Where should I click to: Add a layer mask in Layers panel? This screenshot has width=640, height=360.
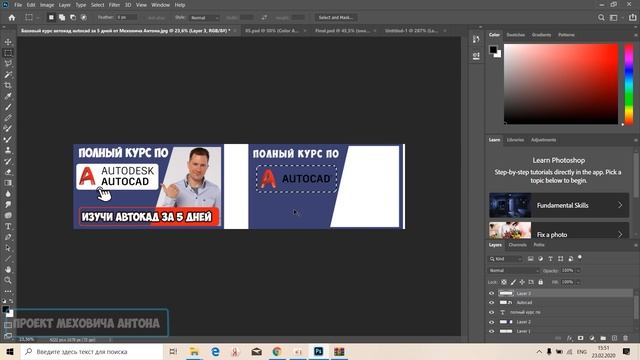580,338
